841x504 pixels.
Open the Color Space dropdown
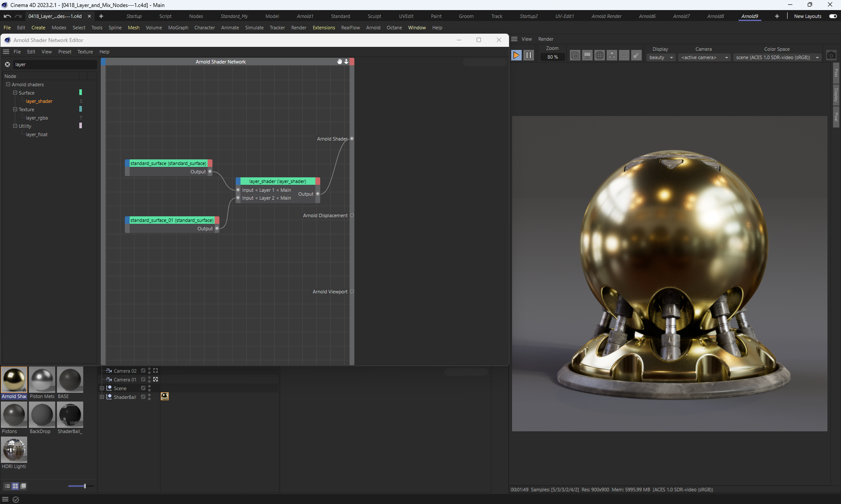pos(777,57)
